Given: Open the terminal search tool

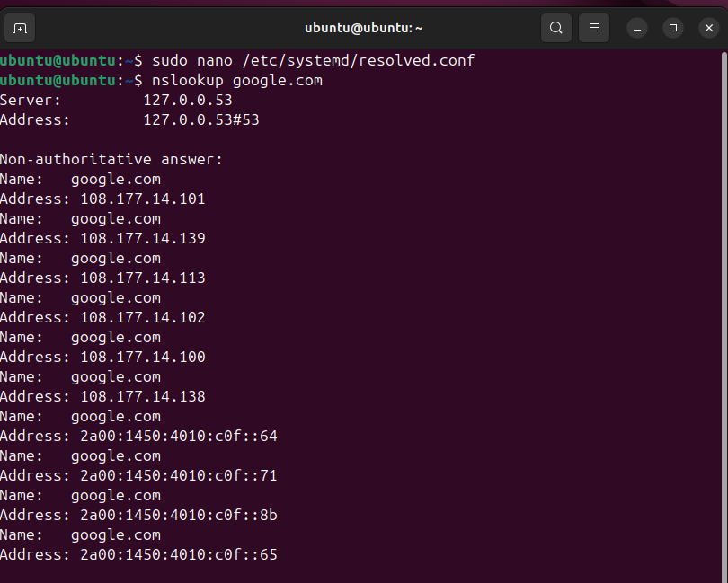Looking at the screenshot, I should pos(556,28).
